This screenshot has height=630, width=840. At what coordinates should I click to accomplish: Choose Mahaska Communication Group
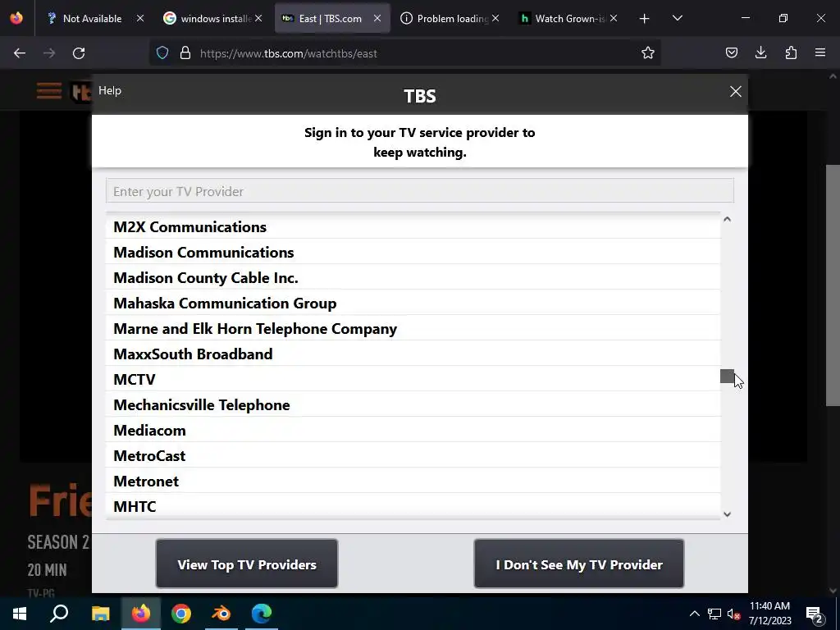click(x=413, y=304)
